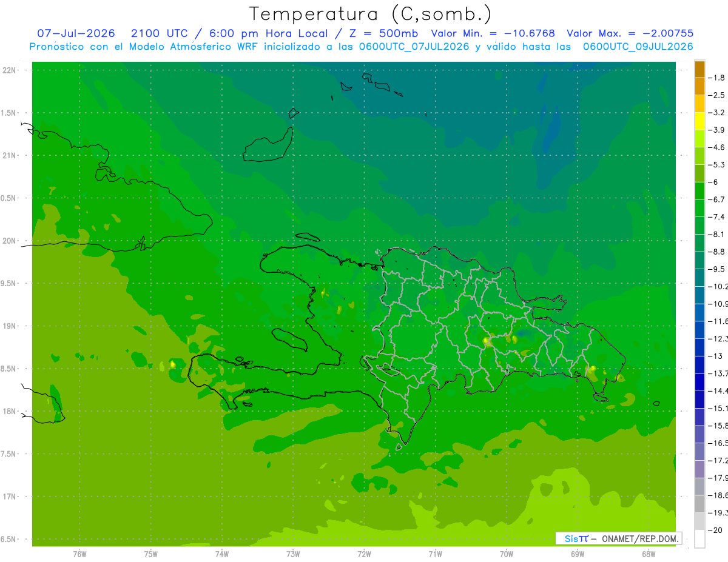Click legend swatch between -8.8 and -9.5
This screenshot has height=562, width=728.
[x=699, y=260]
